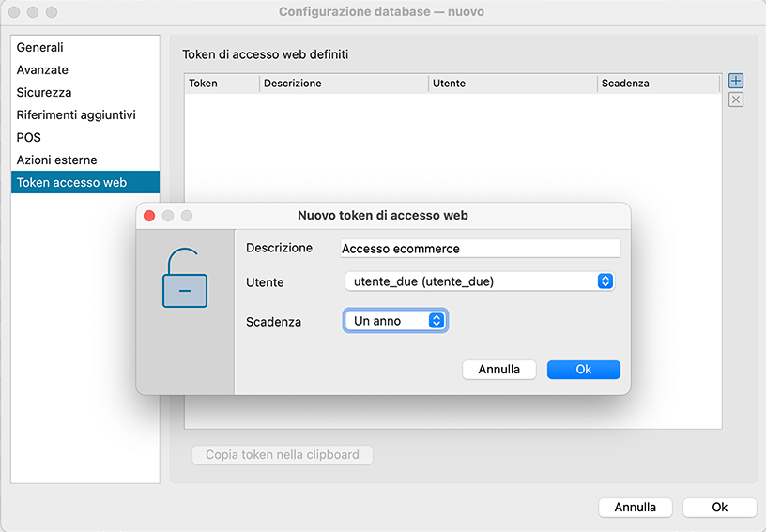Screen dimensions: 766x532
Task: Select Avanzate in the sidebar
Action: coord(42,70)
